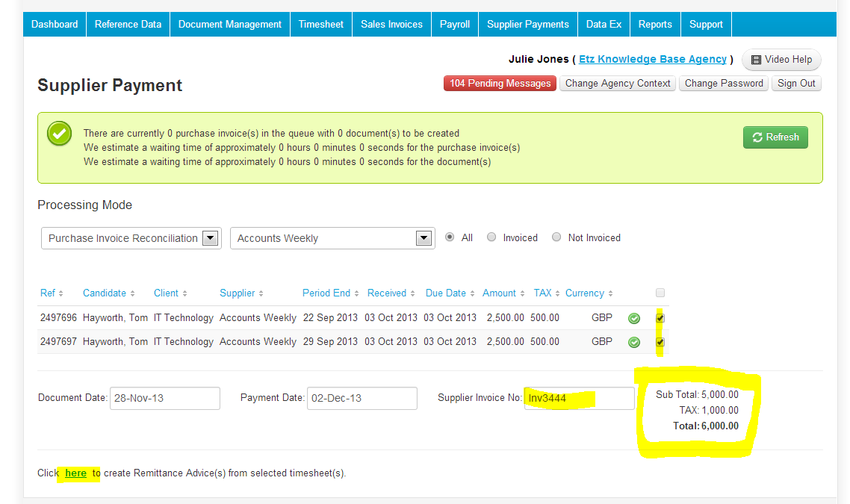Click 'here' link to create Remittance Advice
Viewport: 850px width, 504px height.
[76, 473]
